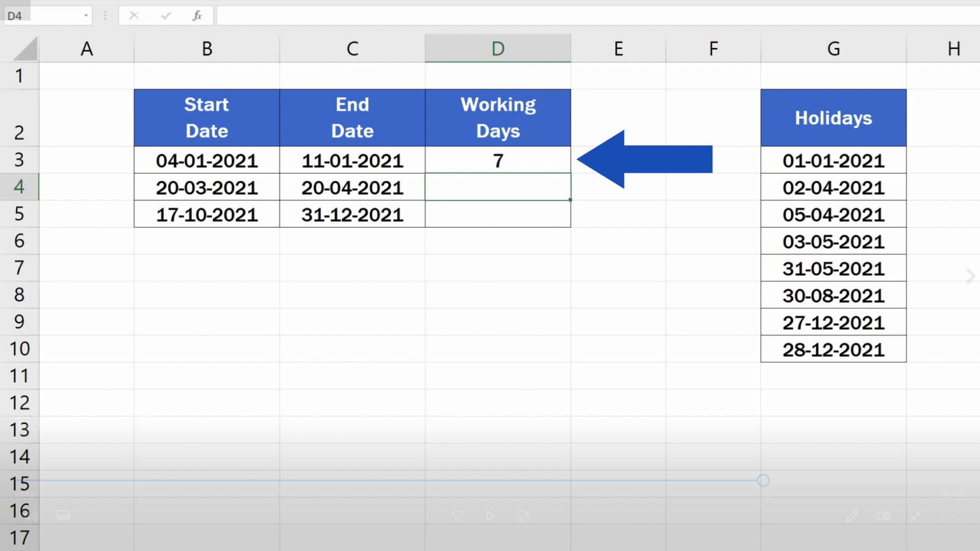Select row 11 header
The height and width of the screenshot is (551, 980).
(x=19, y=376)
